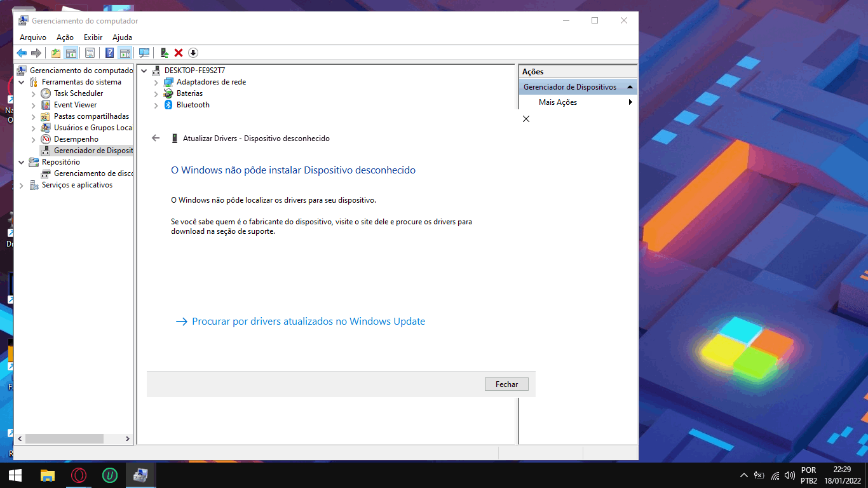Expand the Serviços e aplicativos node arrow
Viewport: 868px width, 488px height.
point(22,185)
